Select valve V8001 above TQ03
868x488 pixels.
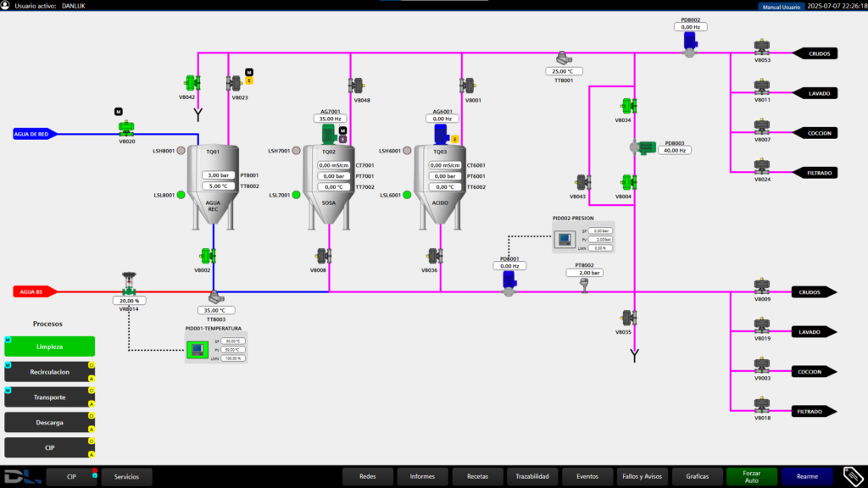467,86
